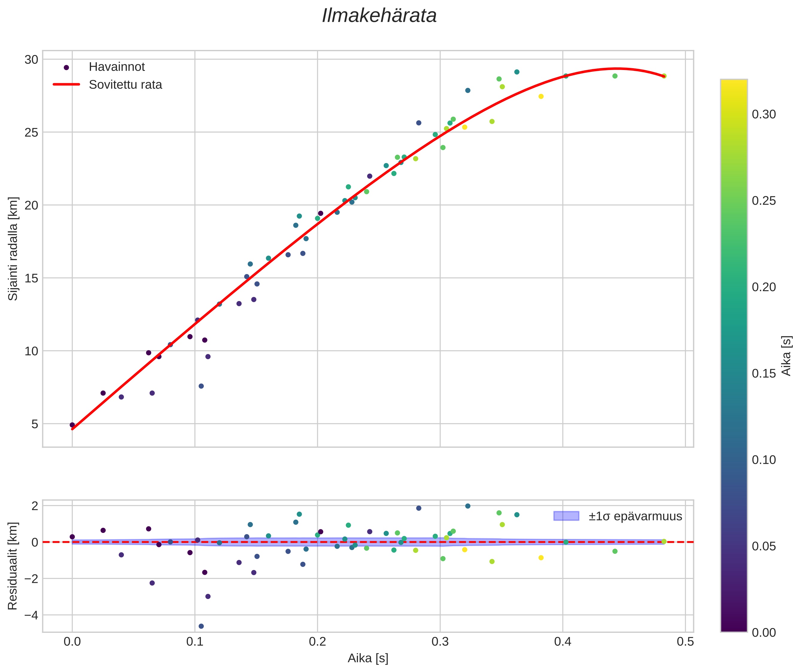
Task: Click the vertical Aika [s] colorbar label
Action: [787, 355]
